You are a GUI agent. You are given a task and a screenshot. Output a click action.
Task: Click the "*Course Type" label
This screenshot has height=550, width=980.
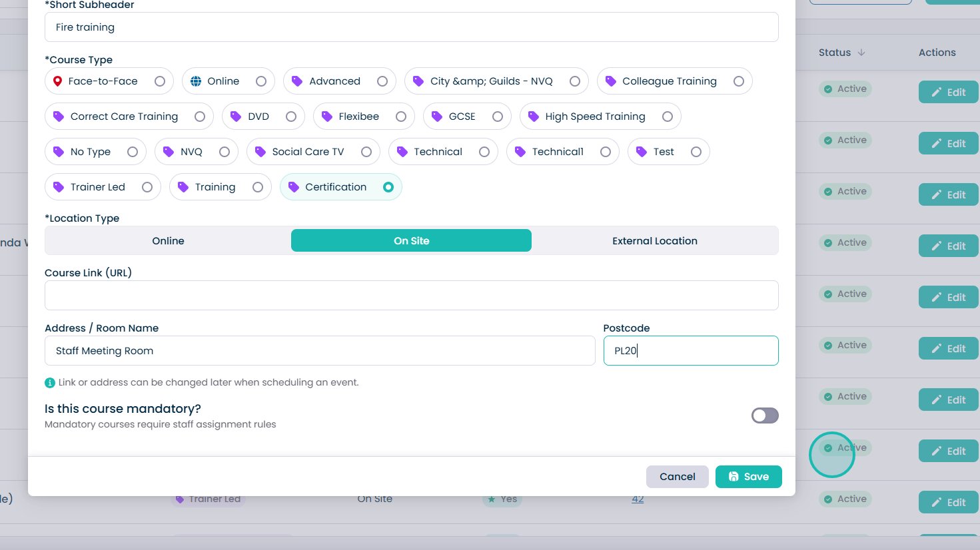pyautogui.click(x=79, y=60)
